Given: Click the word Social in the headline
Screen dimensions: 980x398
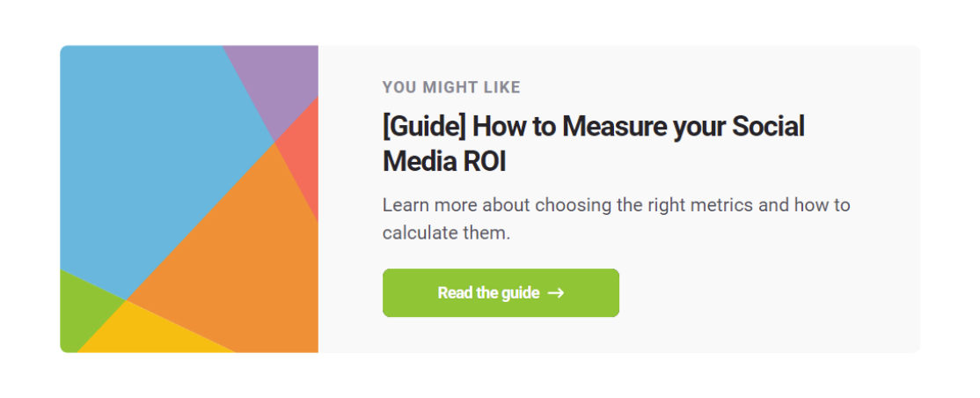Looking at the screenshot, I should pos(768,127).
